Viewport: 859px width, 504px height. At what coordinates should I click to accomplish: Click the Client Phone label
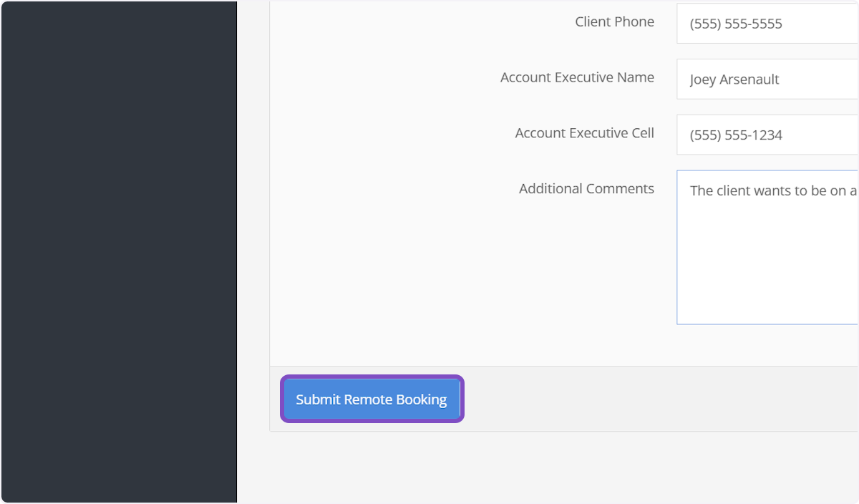(x=614, y=21)
